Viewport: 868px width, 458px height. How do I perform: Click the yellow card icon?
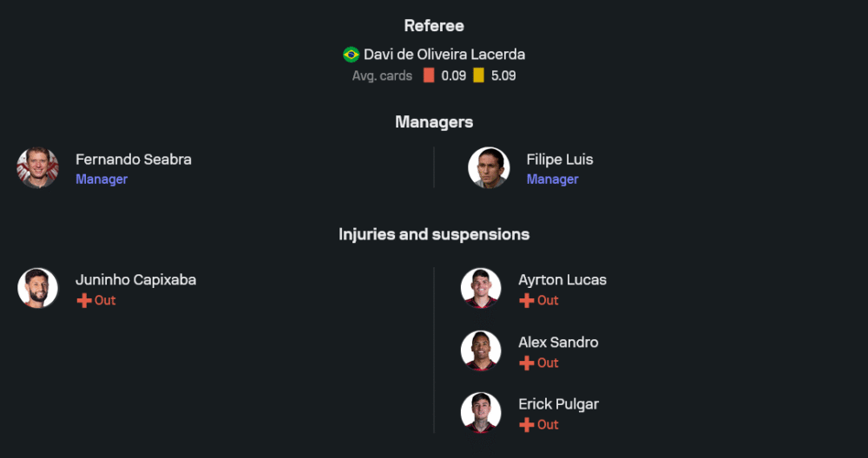(x=478, y=75)
